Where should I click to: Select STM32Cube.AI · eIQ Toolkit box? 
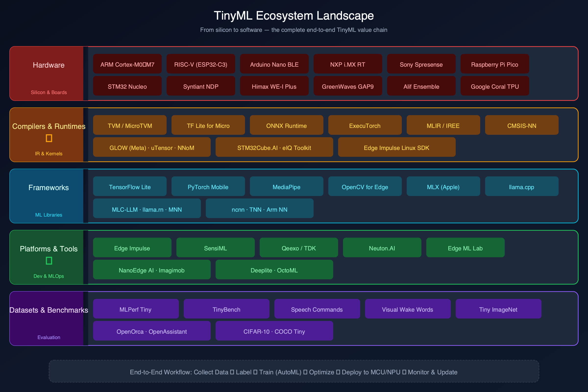274,147
